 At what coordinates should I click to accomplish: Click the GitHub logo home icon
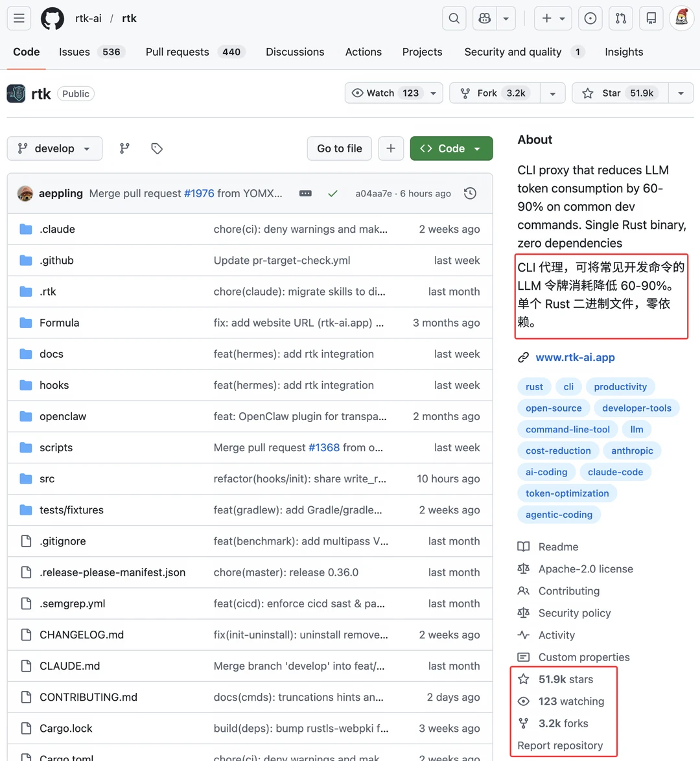point(52,18)
